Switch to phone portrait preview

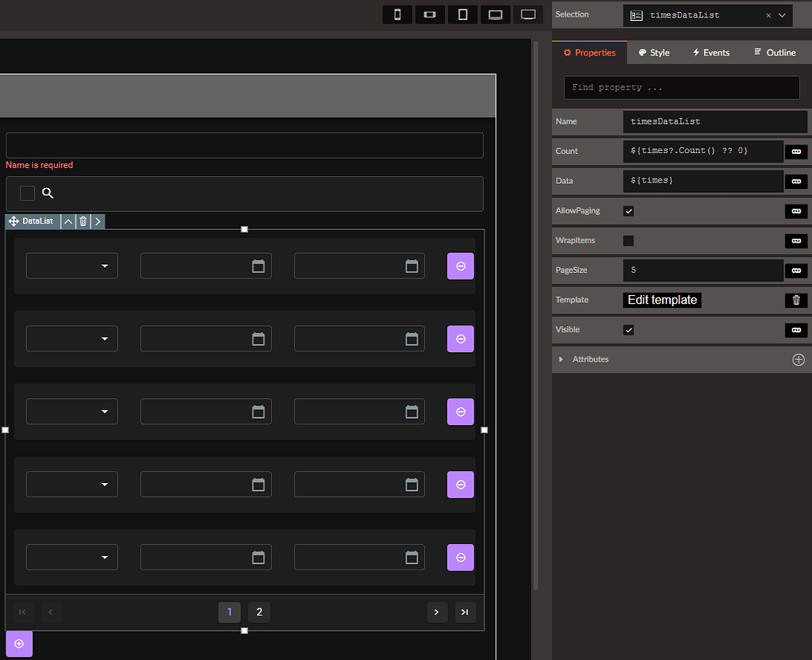pyautogui.click(x=397, y=14)
